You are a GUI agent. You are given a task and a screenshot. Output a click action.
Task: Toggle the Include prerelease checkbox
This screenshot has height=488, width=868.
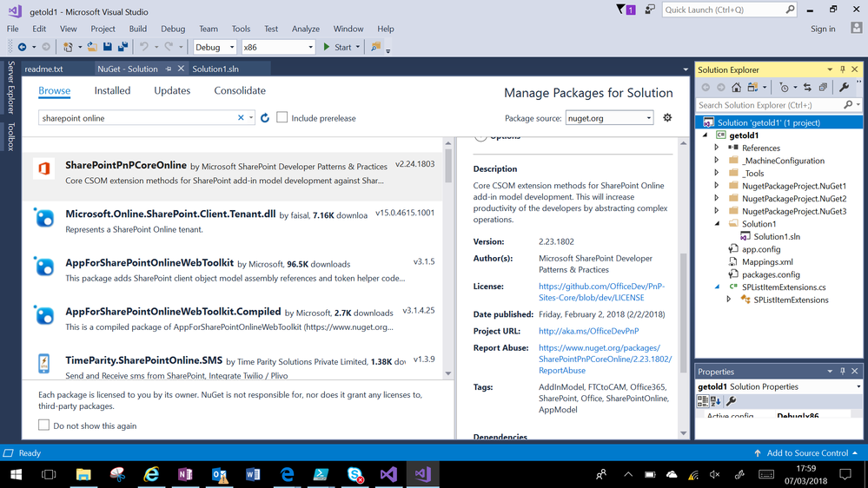282,117
